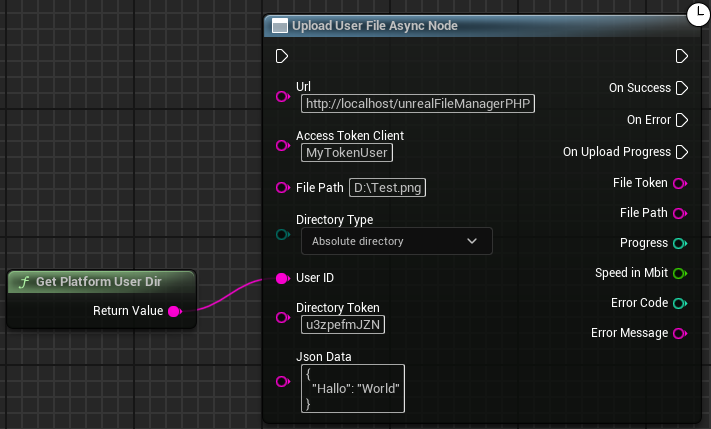Click the File Token output pin
The width and height of the screenshot is (711, 429).
click(680, 183)
